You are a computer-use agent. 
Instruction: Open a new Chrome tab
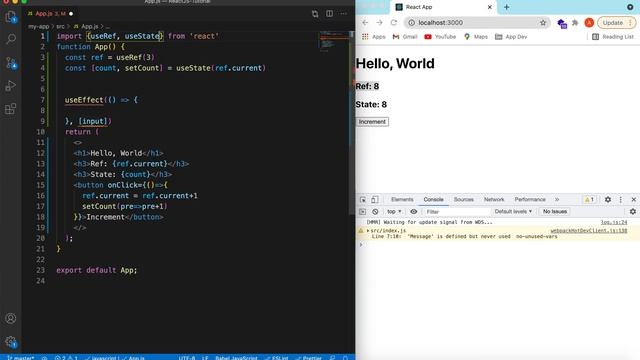507,7
